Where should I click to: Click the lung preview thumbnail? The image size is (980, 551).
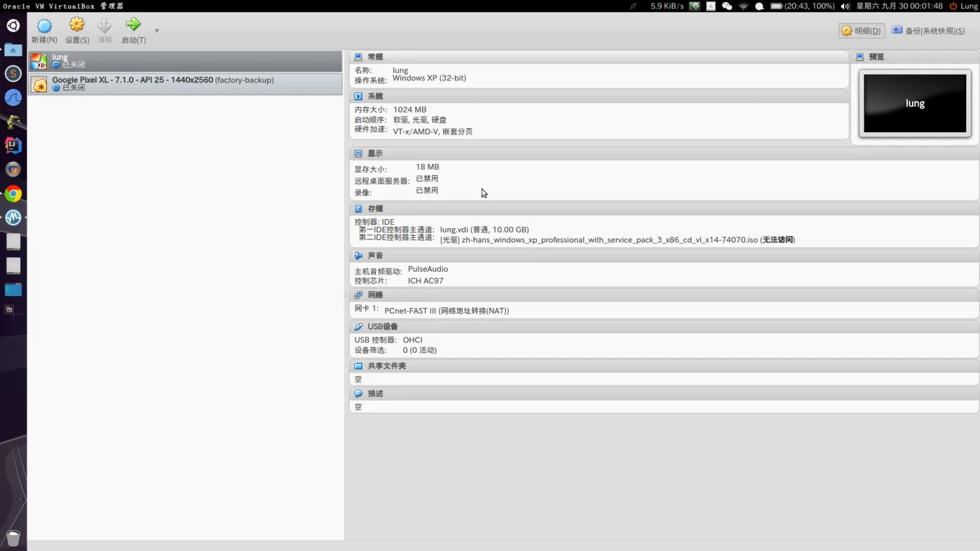click(915, 104)
